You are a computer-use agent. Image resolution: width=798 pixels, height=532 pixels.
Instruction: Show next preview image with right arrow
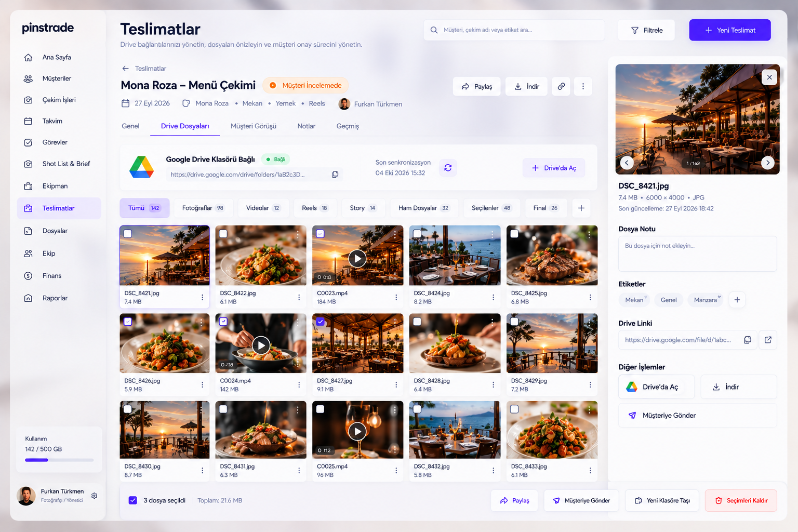(x=768, y=163)
